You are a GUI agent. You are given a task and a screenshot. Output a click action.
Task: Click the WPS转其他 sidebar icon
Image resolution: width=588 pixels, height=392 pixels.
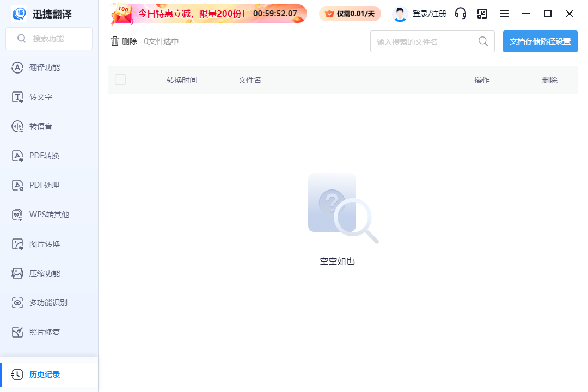(x=17, y=215)
